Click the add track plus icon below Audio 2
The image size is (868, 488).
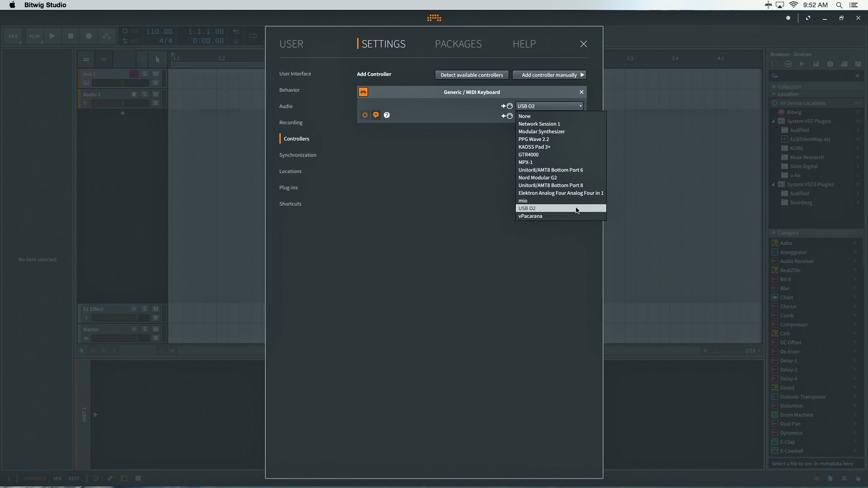pyautogui.click(x=123, y=113)
